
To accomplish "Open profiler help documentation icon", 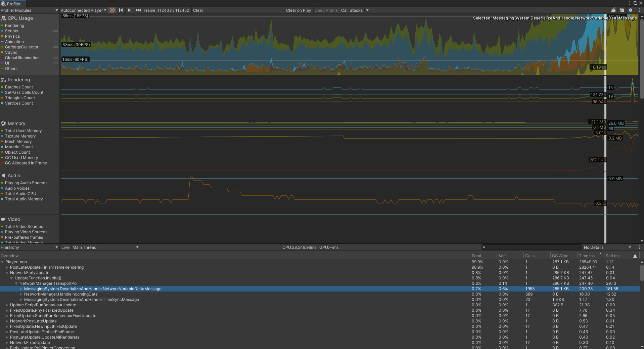I will tap(631, 10).
